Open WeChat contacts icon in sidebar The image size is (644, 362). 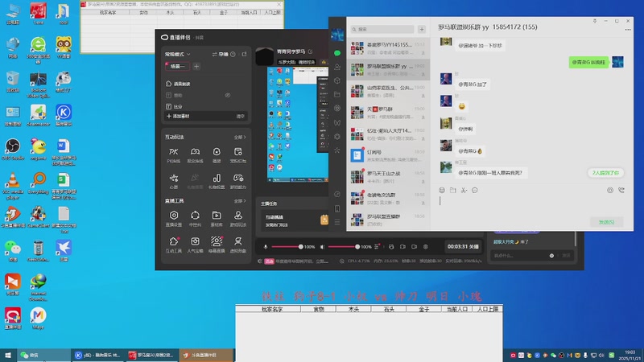tap(337, 67)
